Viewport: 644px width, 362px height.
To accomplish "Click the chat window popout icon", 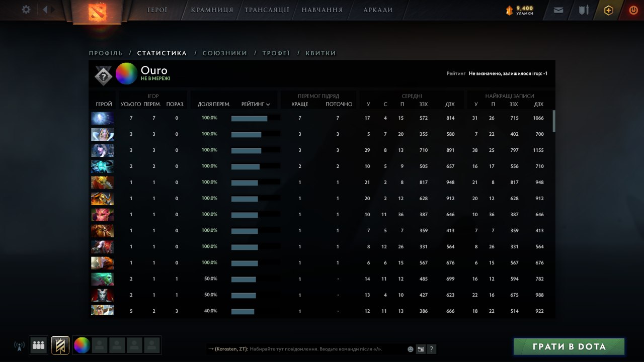I will click(421, 349).
